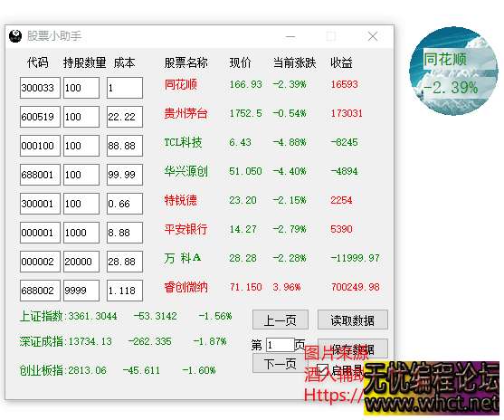This screenshot has height=420, width=504.
Task: Focus the code field containing 000100
Action: click(40, 146)
